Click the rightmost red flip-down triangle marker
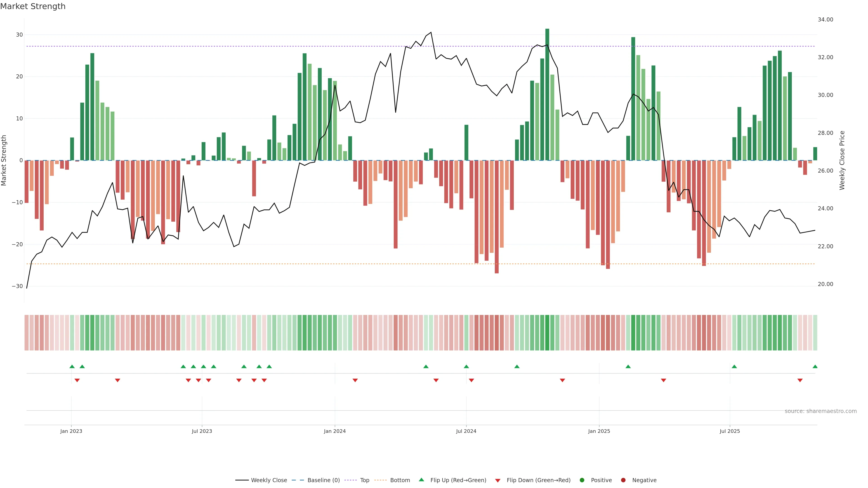The image size is (868, 488). coord(800,380)
